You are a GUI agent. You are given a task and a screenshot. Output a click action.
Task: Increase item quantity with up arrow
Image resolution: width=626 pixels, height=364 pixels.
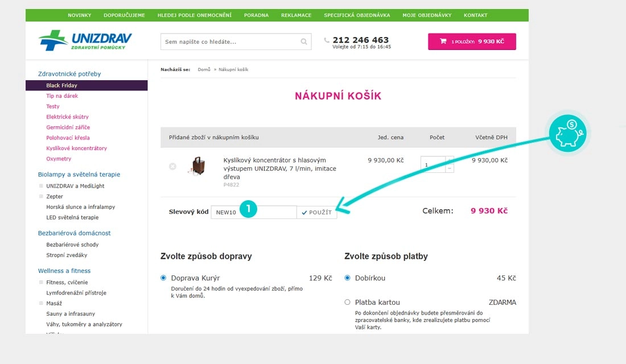(450, 161)
